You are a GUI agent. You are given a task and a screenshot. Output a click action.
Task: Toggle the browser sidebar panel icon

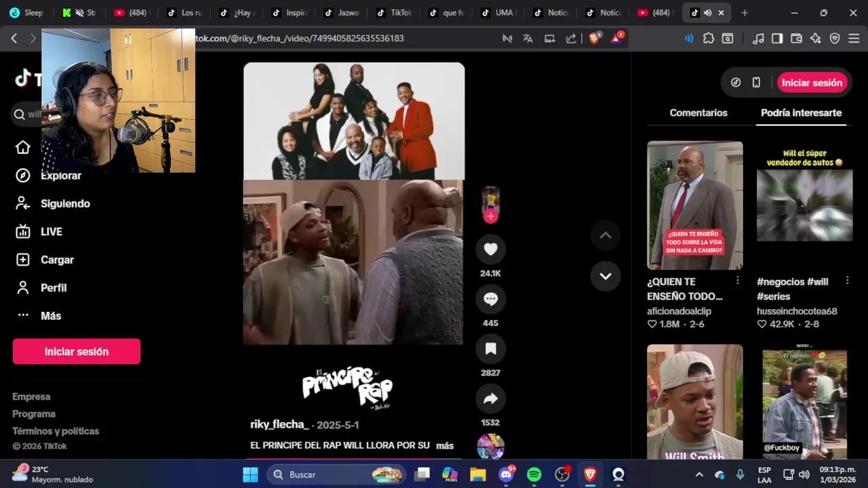[x=777, y=39]
